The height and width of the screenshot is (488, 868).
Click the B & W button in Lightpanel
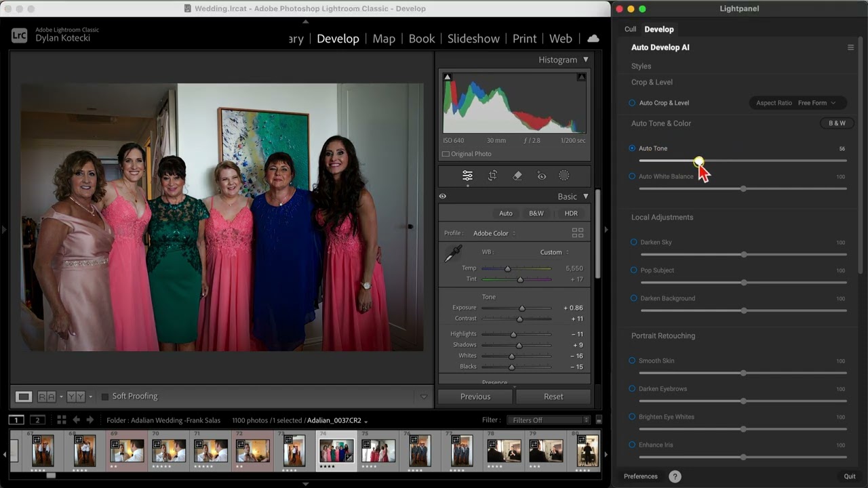(837, 123)
